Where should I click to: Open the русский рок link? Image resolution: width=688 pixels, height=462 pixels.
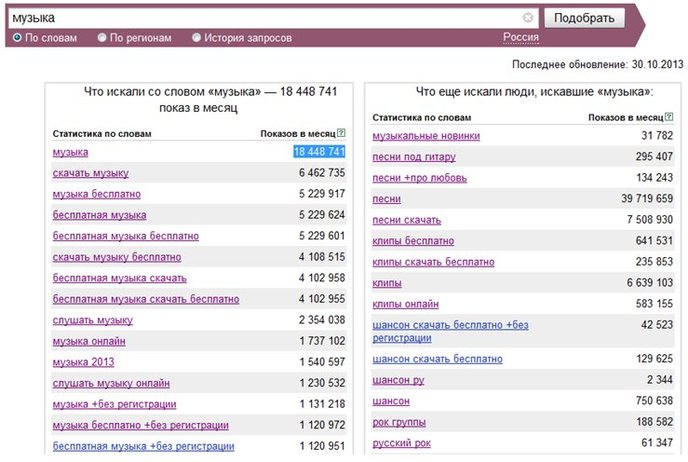(401, 443)
